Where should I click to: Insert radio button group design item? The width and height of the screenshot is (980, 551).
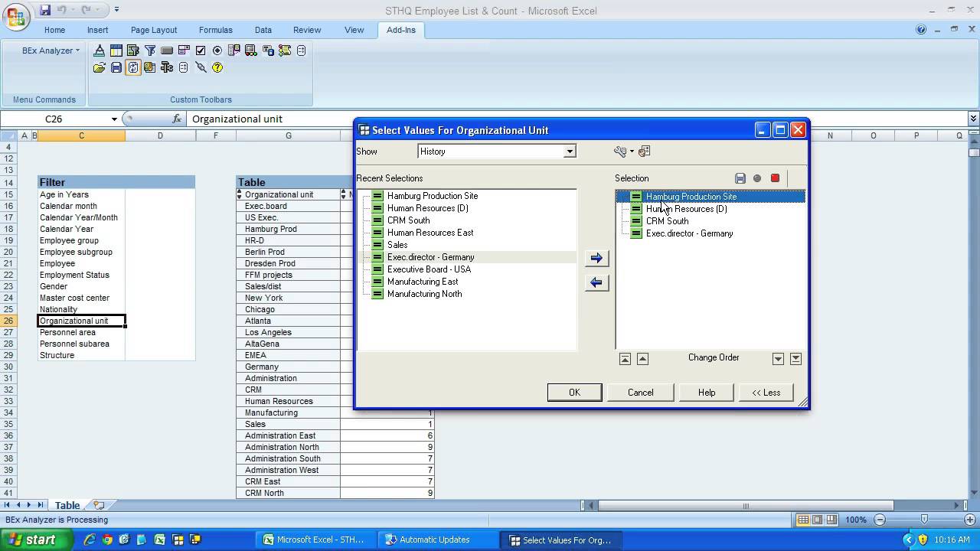tap(217, 51)
